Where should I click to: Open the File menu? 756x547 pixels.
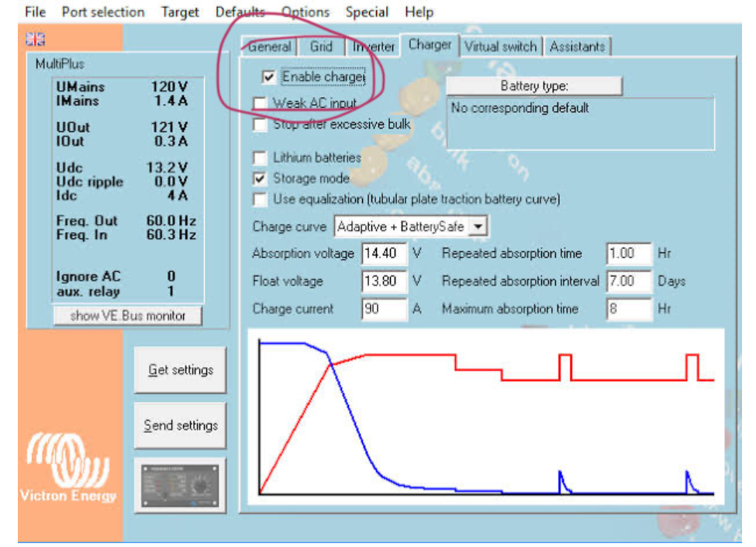(35, 12)
